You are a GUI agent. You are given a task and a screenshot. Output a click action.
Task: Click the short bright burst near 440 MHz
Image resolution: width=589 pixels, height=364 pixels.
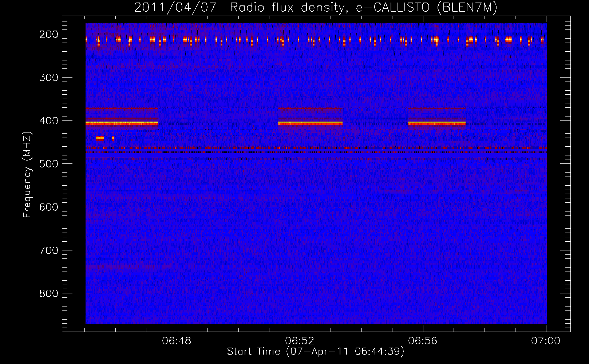coord(100,138)
